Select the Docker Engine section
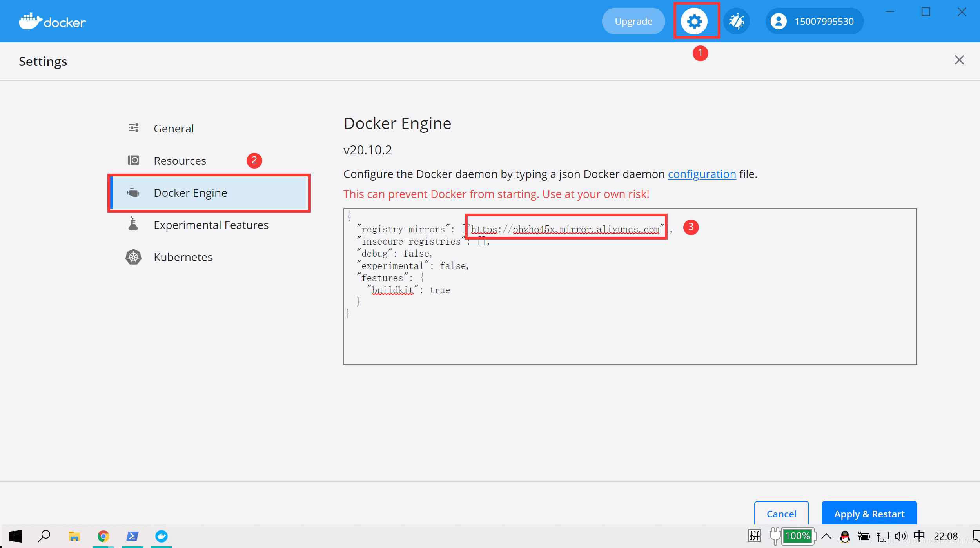980x548 pixels. coord(209,192)
